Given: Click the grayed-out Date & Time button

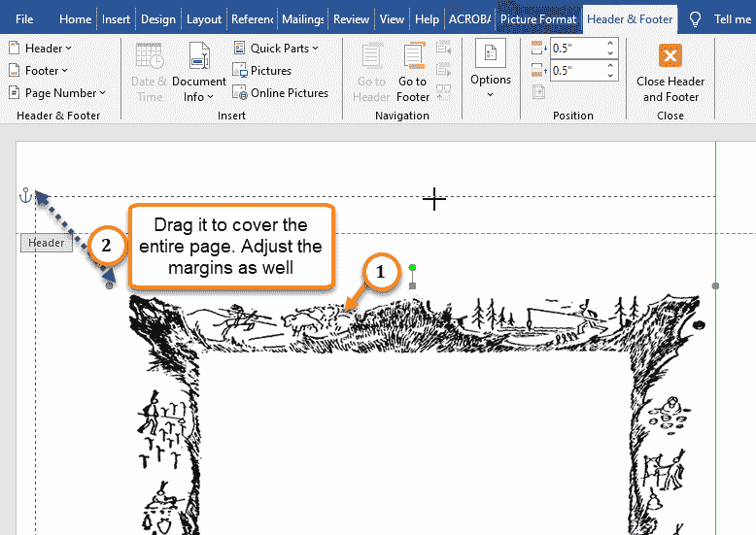Looking at the screenshot, I should tap(149, 72).
